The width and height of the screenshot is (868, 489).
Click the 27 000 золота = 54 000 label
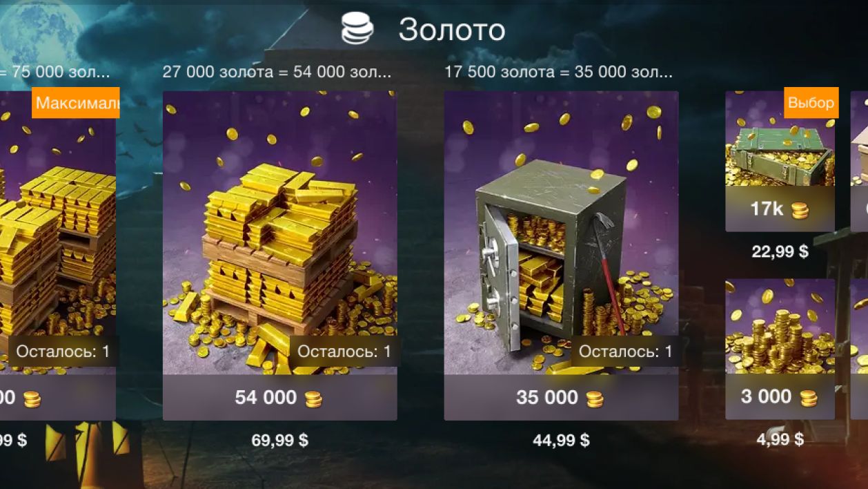pyautogui.click(x=277, y=72)
